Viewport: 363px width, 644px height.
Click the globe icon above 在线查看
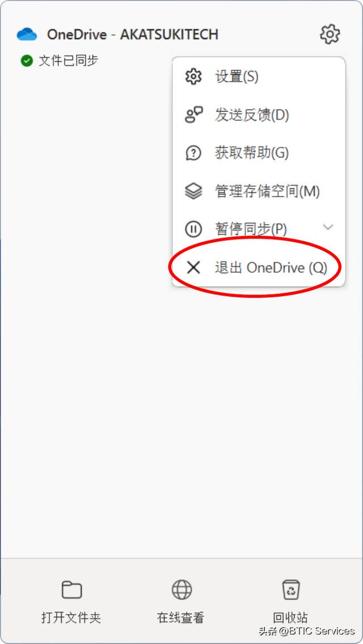pos(181,590)
